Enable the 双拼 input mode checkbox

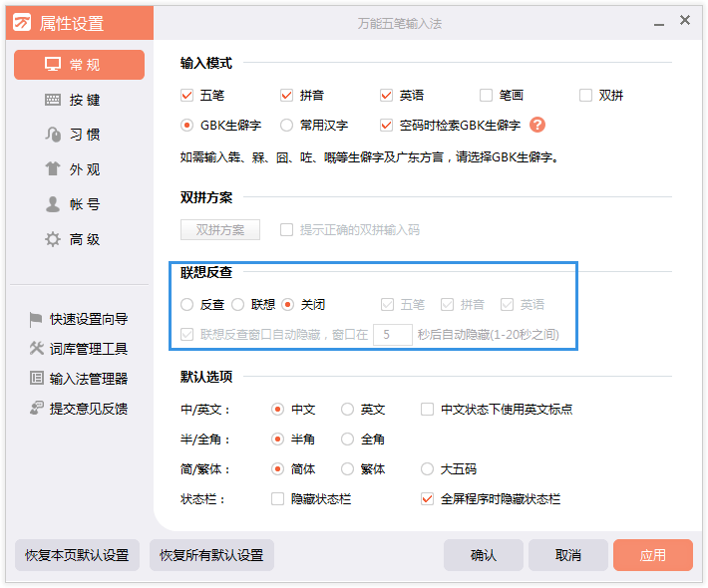585,96
